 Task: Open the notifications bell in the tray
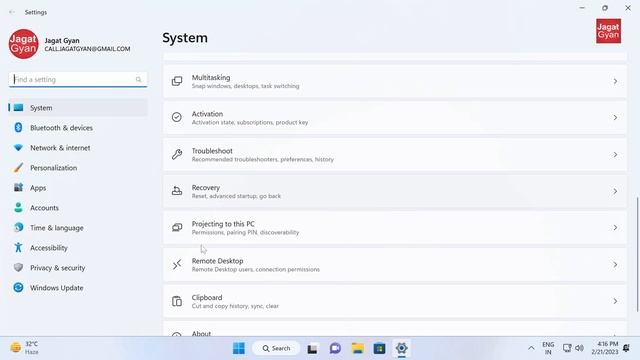[626, 348]
